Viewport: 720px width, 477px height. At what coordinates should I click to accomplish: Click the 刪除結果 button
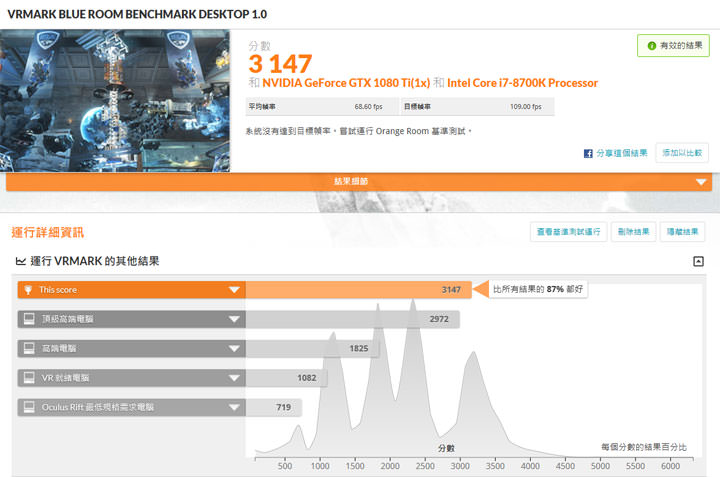[x=633, y=232]
